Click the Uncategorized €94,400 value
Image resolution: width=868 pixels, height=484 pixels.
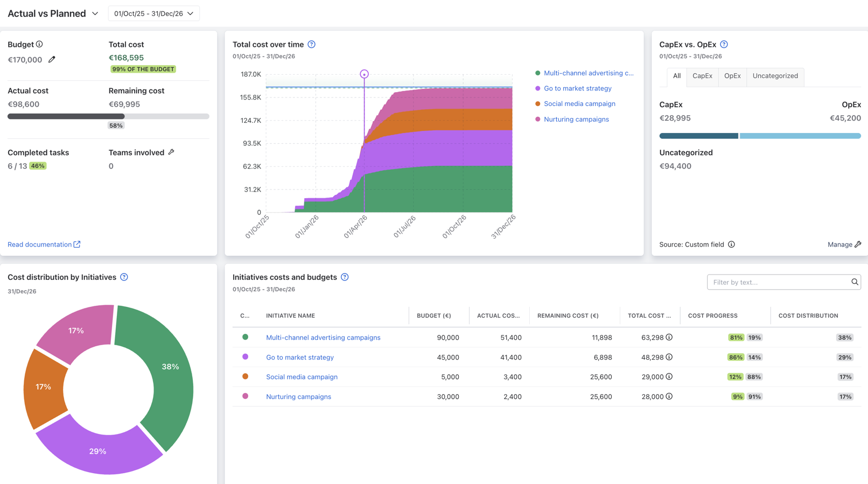[x=675, y=166]
